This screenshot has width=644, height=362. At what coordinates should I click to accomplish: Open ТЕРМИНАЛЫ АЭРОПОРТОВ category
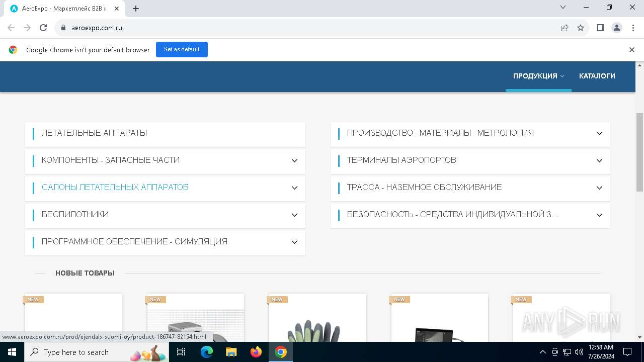[x=401, y=160]
